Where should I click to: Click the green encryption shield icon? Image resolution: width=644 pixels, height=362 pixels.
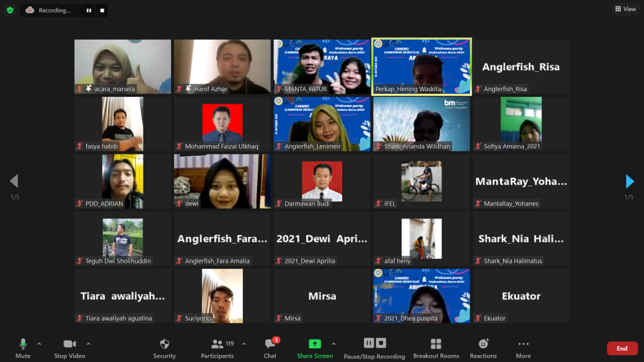click(x=10, y=10)
